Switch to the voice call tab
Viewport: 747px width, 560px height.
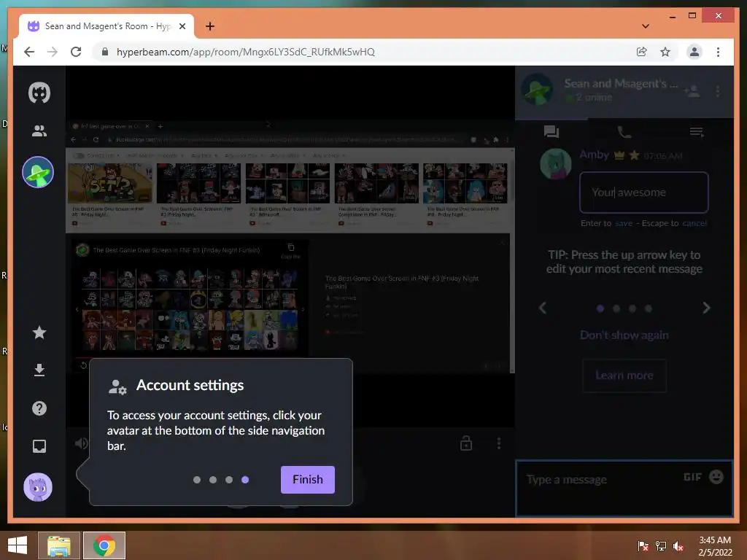coord(624,132)
